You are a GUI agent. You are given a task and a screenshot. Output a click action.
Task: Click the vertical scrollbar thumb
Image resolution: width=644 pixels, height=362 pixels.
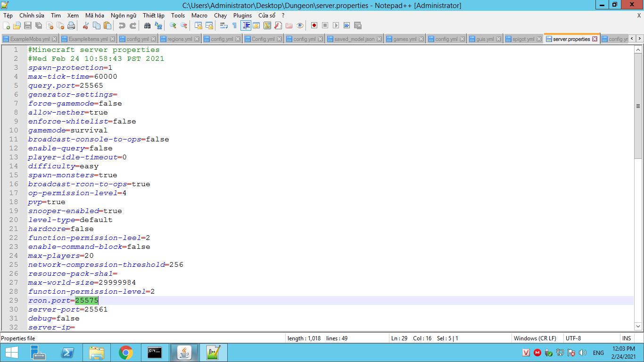[x=638, y=107]
